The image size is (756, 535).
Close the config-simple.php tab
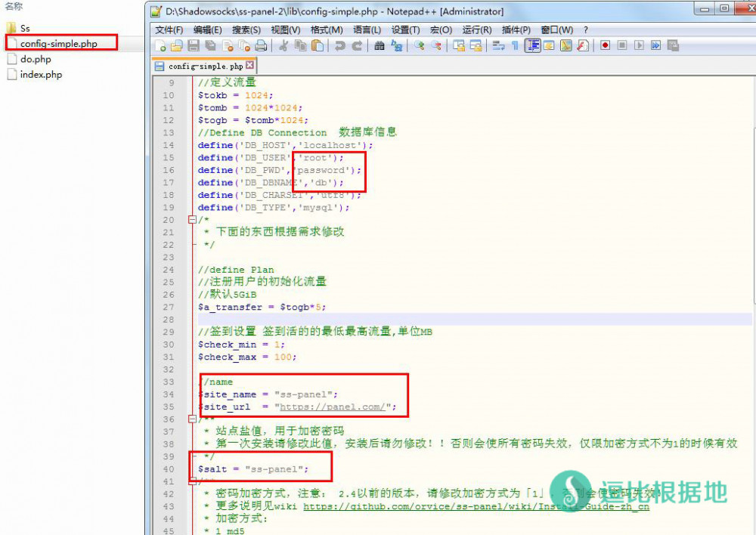pos(250,66)
